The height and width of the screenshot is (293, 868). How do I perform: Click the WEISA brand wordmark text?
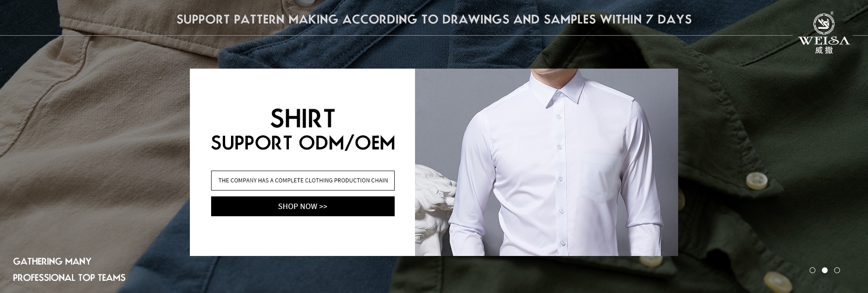824,41
